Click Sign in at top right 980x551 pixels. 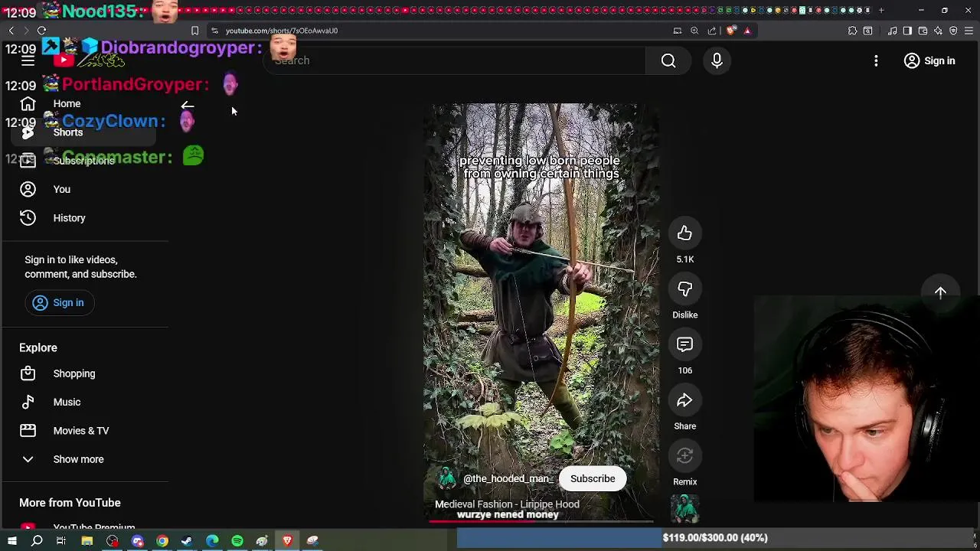929,60
